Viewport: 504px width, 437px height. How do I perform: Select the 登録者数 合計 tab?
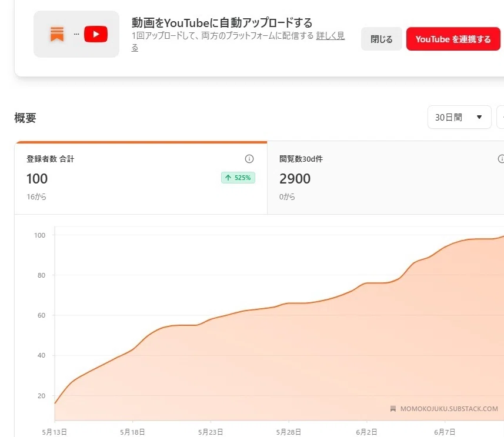pos(141,178)
